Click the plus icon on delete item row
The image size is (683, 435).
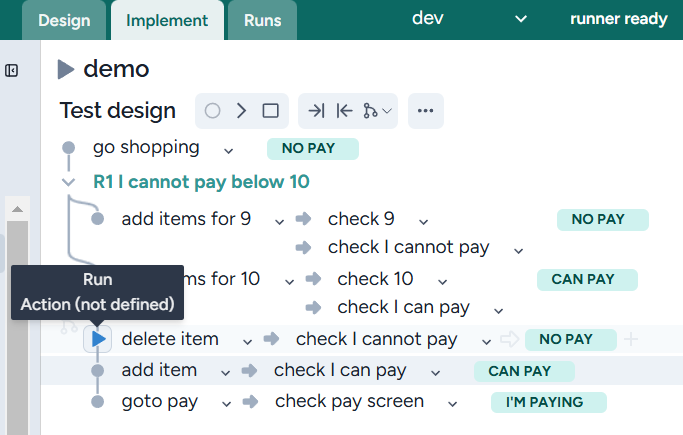[x=631, y=340]
